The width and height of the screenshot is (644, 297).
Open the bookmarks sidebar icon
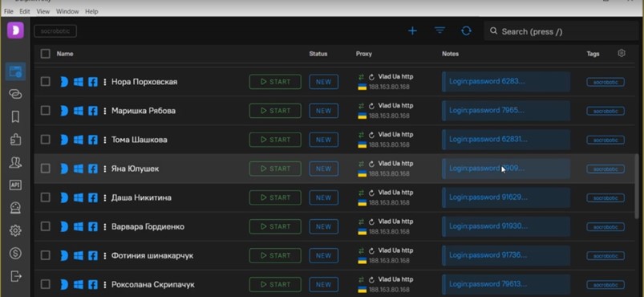pyautogui.click(x=15, y=117)
